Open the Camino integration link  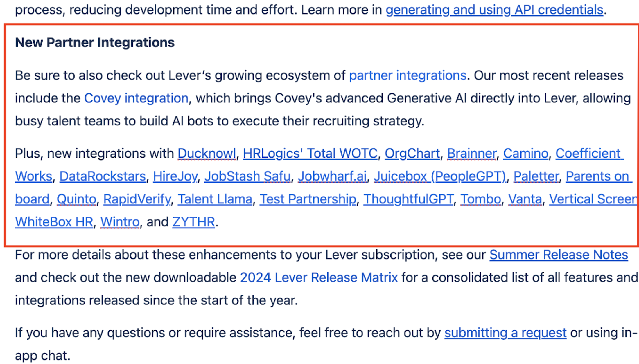(x=526, y=154)
